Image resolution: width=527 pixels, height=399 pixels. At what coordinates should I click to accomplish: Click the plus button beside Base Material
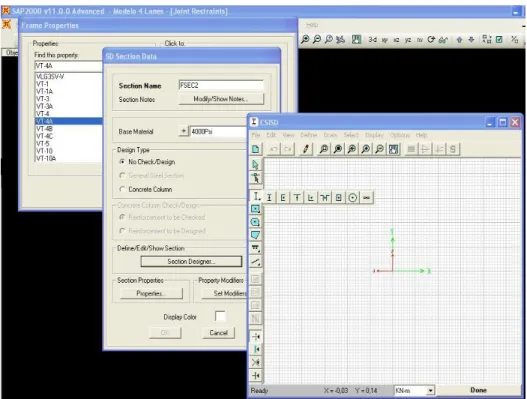tap(183, 131)
